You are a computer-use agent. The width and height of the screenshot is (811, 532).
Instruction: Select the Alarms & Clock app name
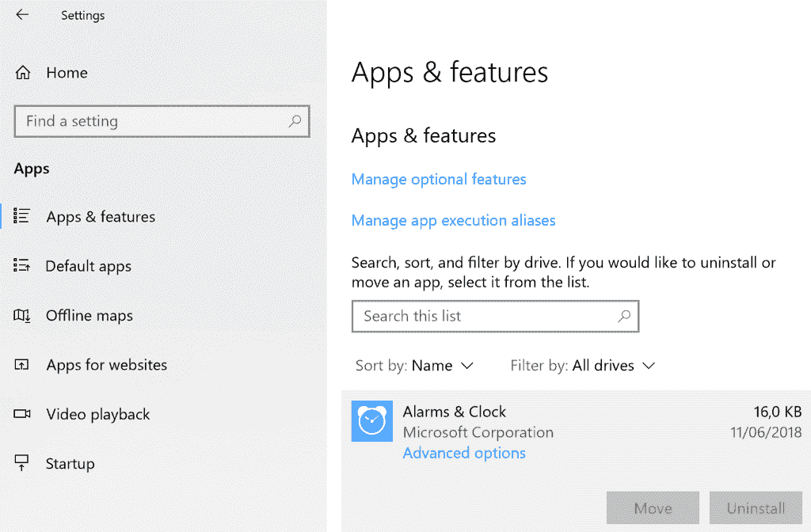pyautogui.click(x=454, y=412)
